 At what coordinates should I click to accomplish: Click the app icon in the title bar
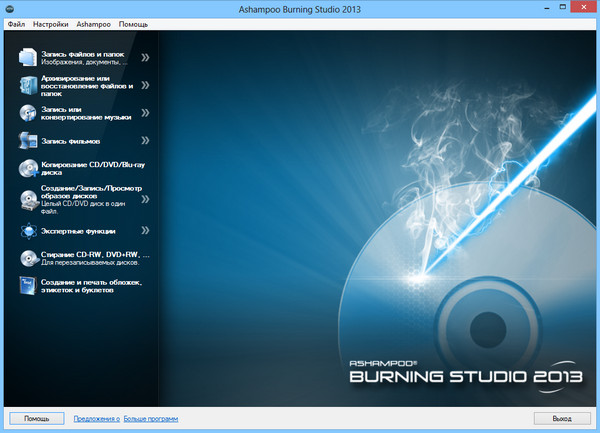pyautogui.click(x=9, y=8)
